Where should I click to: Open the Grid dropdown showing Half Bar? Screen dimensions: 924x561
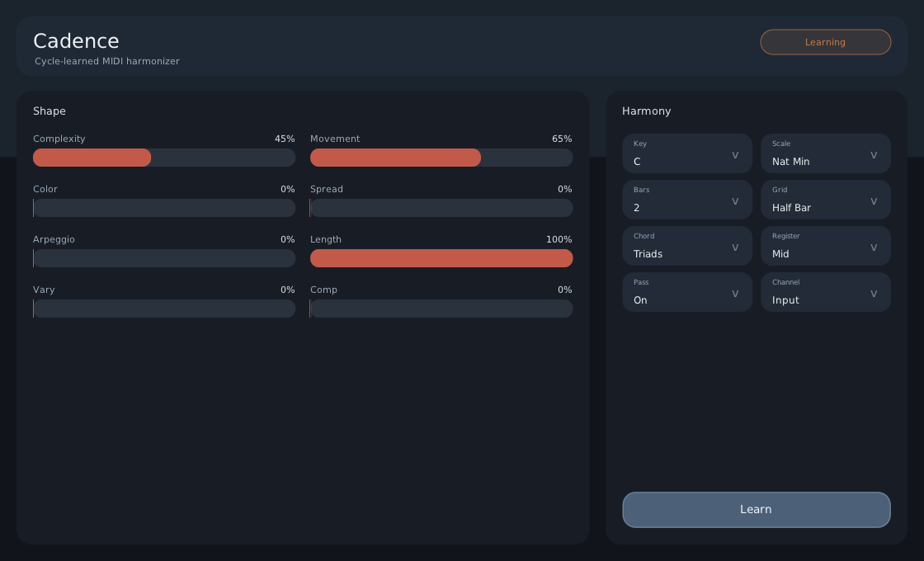[x=826, y=200]
